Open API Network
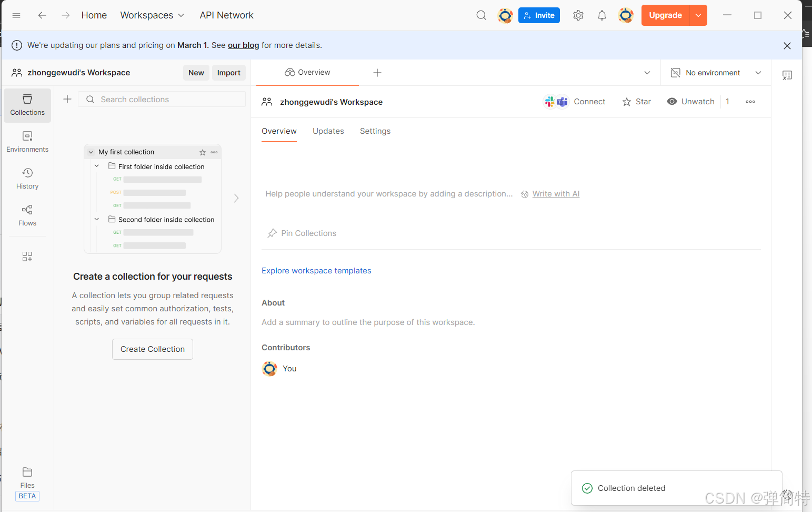Screen dimensions: 812x512 click(226, 15)
